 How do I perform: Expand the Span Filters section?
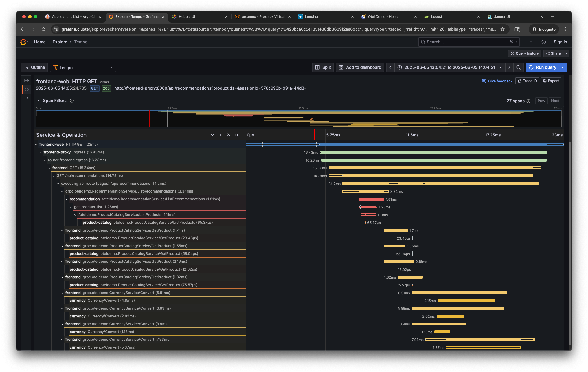(38, 101)
